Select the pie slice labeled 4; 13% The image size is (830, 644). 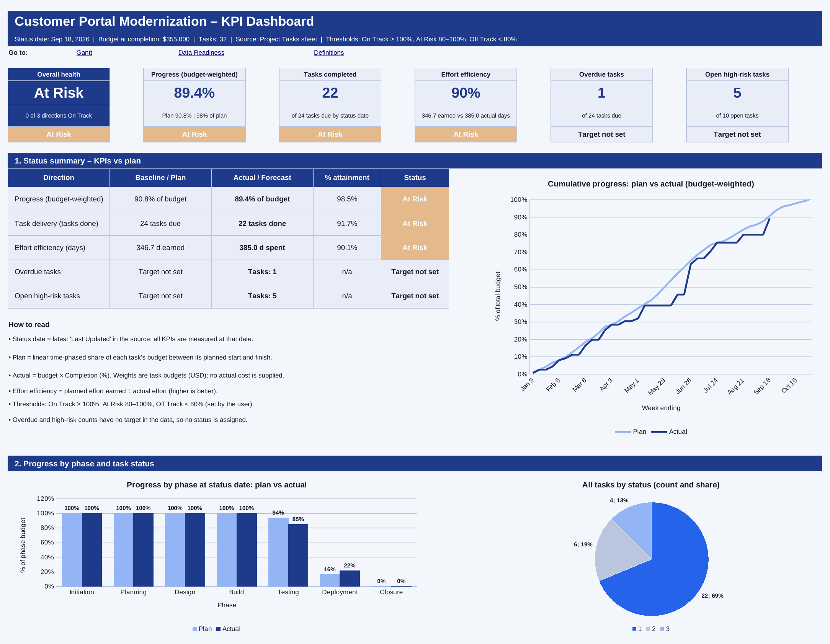point(637,525)
